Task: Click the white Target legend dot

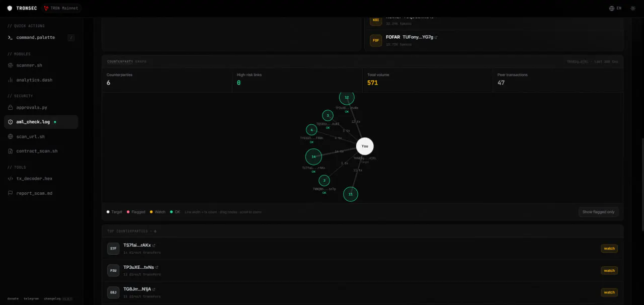Action: pos(108,212)
